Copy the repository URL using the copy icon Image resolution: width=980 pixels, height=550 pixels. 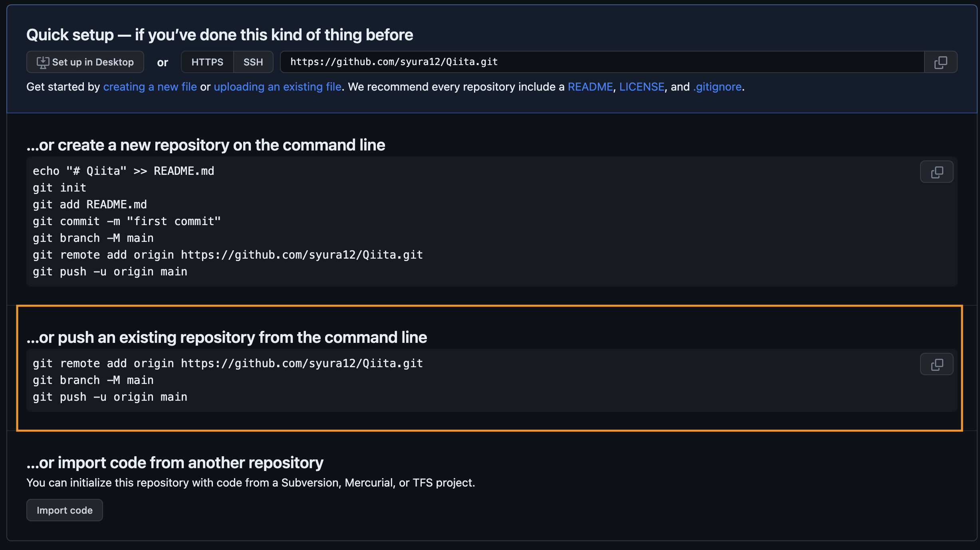click(x=940, y=62)
